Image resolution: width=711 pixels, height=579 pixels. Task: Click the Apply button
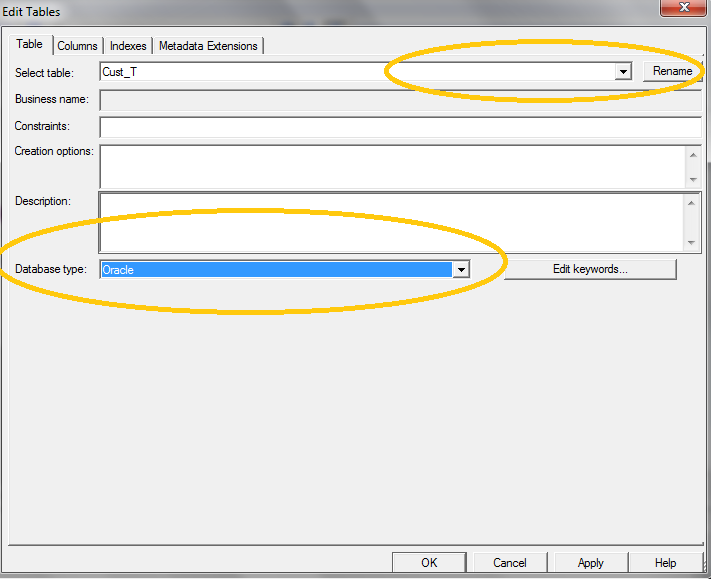[590, 563]
